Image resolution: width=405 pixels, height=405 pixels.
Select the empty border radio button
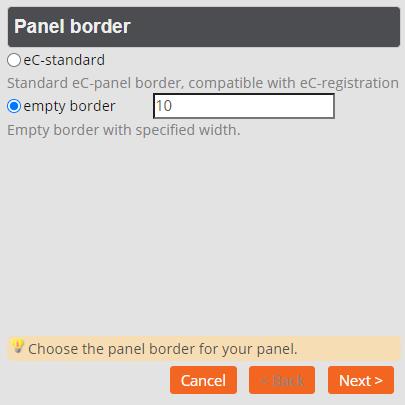14,106
